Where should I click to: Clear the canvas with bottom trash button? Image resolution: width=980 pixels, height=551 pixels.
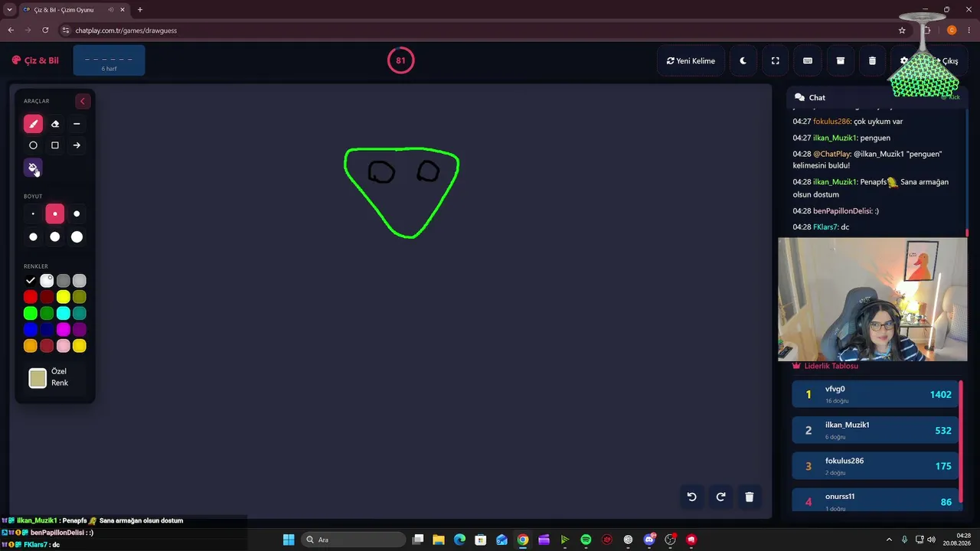[750, 497]
